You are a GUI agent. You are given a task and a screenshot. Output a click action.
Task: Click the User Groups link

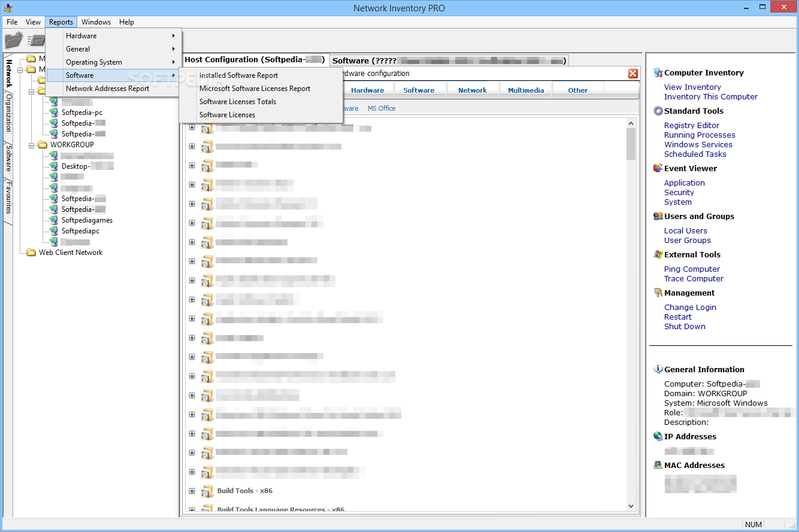[688, 241]
